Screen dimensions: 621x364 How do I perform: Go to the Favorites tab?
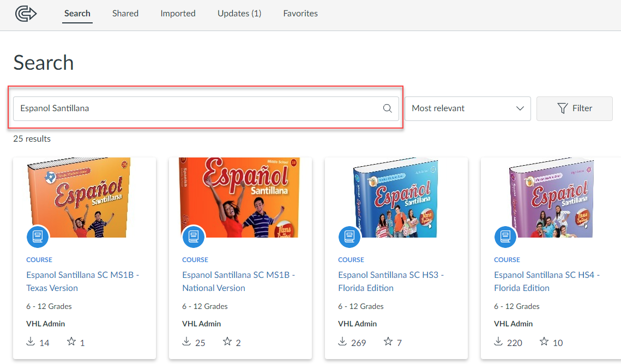[x=300, y=13]
